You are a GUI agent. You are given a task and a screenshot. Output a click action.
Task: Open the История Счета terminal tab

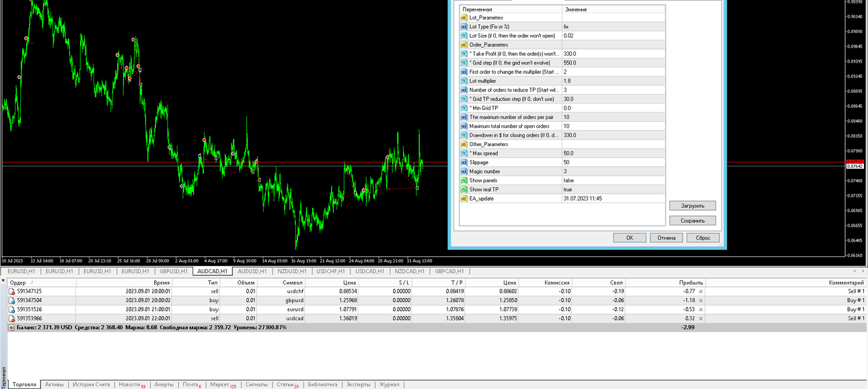pyautogui.click(x=92, y=384)
